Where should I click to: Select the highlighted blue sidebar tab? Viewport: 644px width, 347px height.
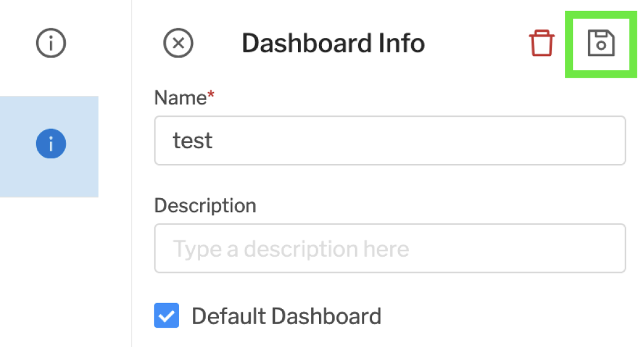[49, 146]
